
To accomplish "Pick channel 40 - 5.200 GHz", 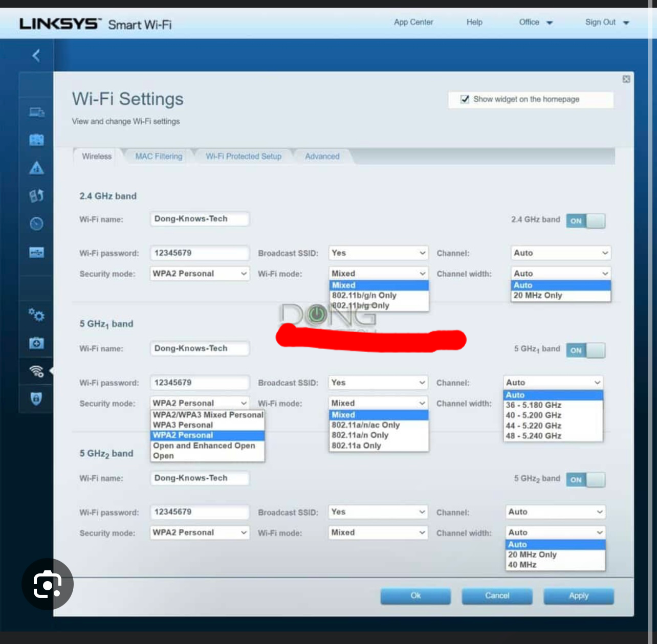I will (553, 415).
